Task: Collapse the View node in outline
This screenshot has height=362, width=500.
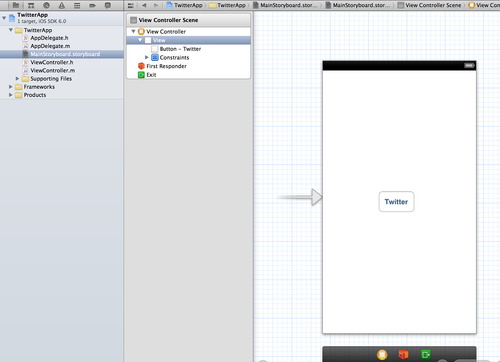Action: [140, 40]
